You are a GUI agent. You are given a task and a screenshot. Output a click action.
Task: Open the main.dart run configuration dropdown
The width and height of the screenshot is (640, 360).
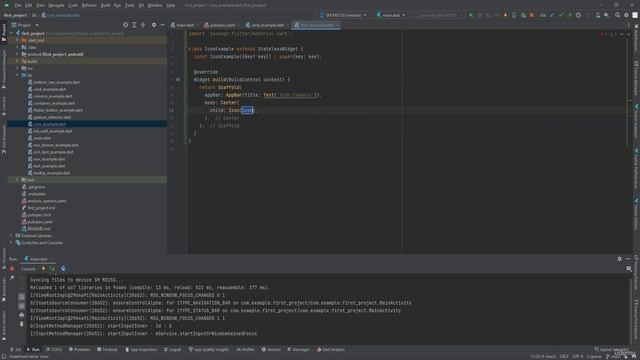(x=391, y=15)
